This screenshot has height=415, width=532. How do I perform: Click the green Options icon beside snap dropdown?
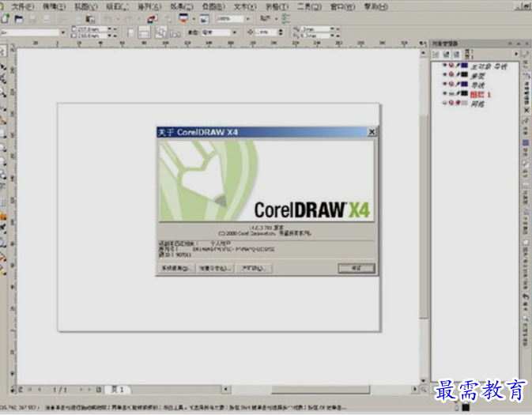[x=285, y=19]
